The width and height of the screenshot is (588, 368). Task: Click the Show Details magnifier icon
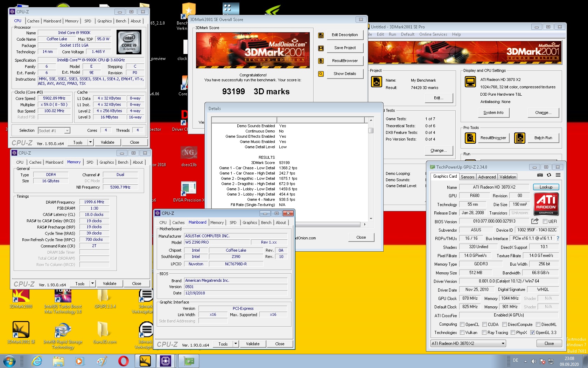click(x=321, y=74)
